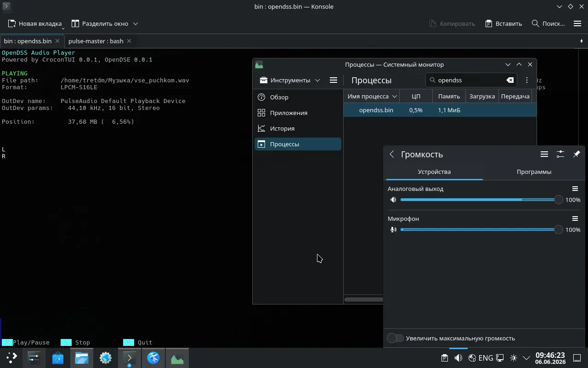Mute the Микрофон input icon
The height and width of the screenshot is (368, 588).
click(393, 230)
